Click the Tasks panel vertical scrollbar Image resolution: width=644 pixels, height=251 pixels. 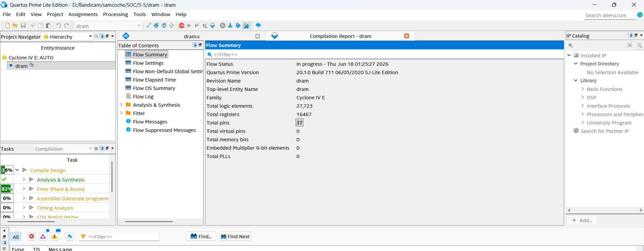pos(111,177)
